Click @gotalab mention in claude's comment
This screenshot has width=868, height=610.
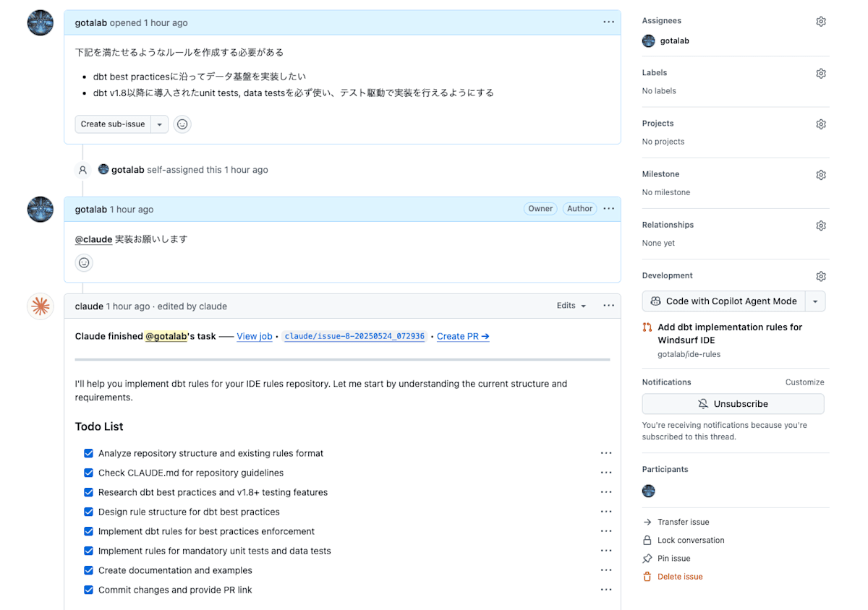[x=166, y=336]
